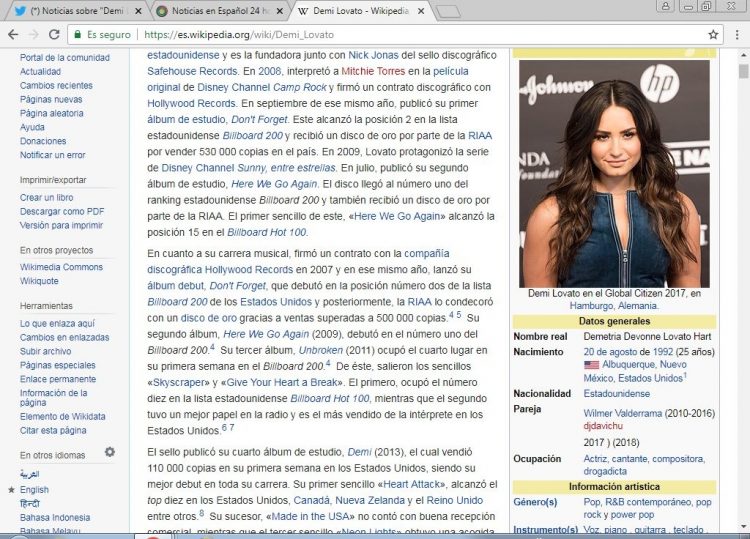This screenshot has height=539, width=750.
Task: Click the red Mitchie Torres link
Action: (x=373, y=71)
